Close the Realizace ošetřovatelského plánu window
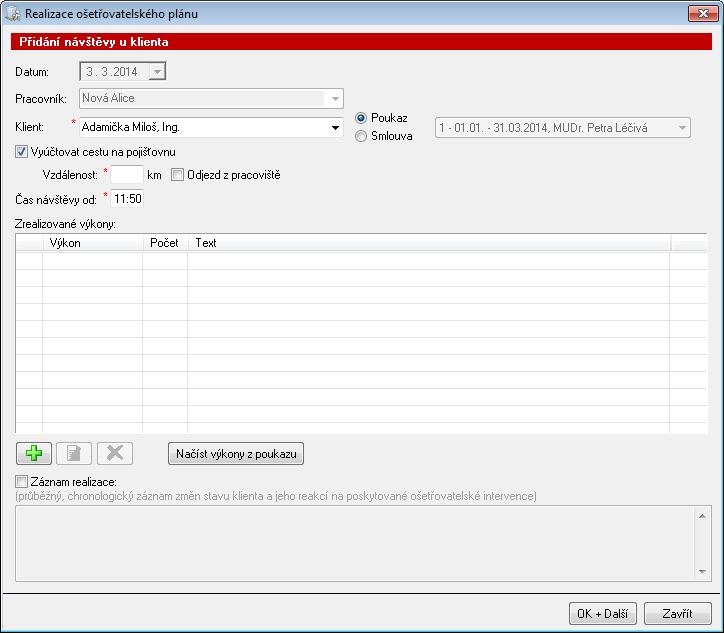Viewport: 724px width, 633px height. point(702,13)
